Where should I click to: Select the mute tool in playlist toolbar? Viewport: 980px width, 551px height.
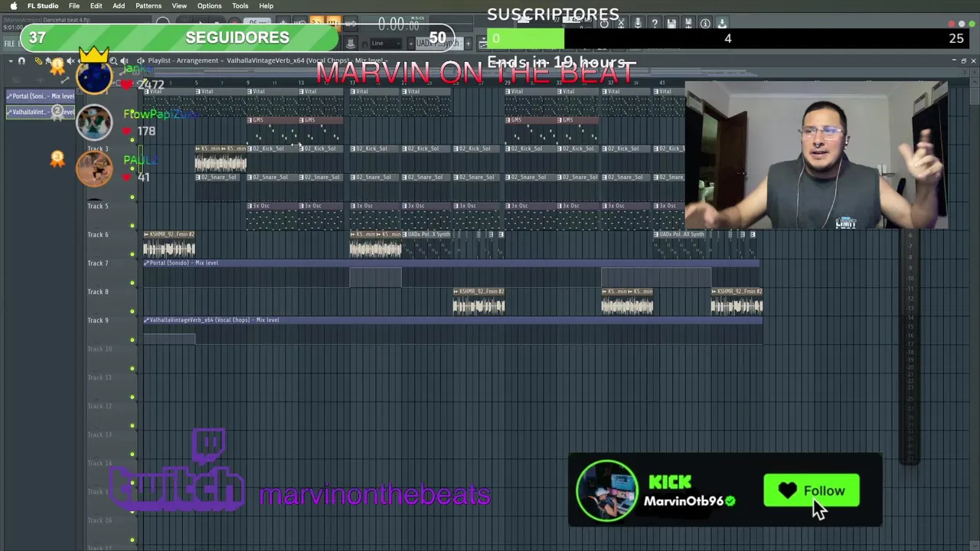pyautogui.click(x=70, y=60)
